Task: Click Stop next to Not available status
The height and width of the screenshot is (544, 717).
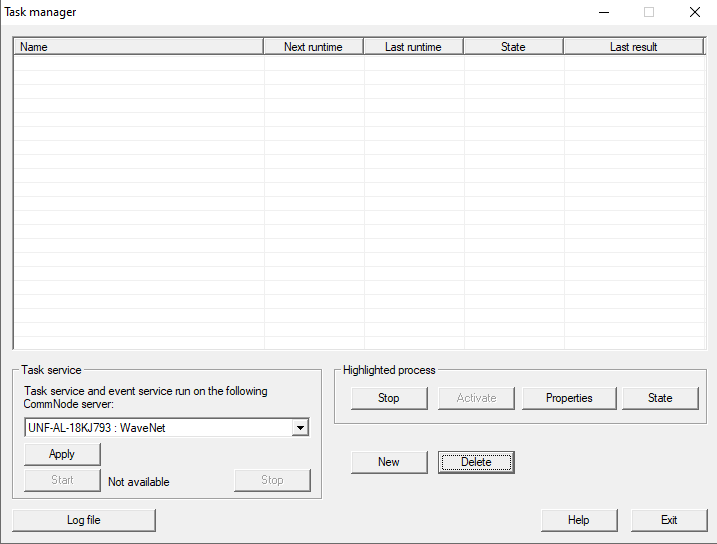Action: (x=272, y=480)
